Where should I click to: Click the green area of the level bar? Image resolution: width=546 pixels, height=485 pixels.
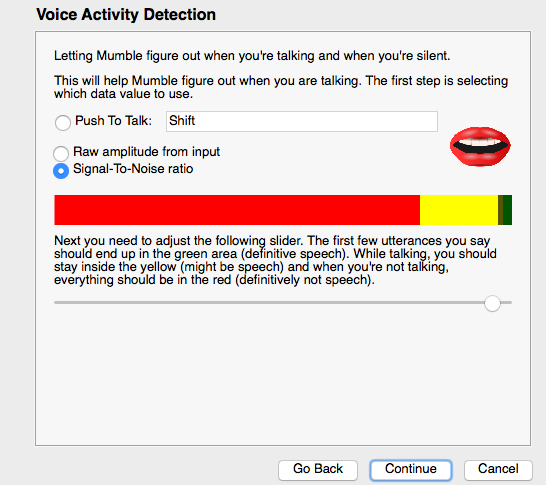click(507, 210)
